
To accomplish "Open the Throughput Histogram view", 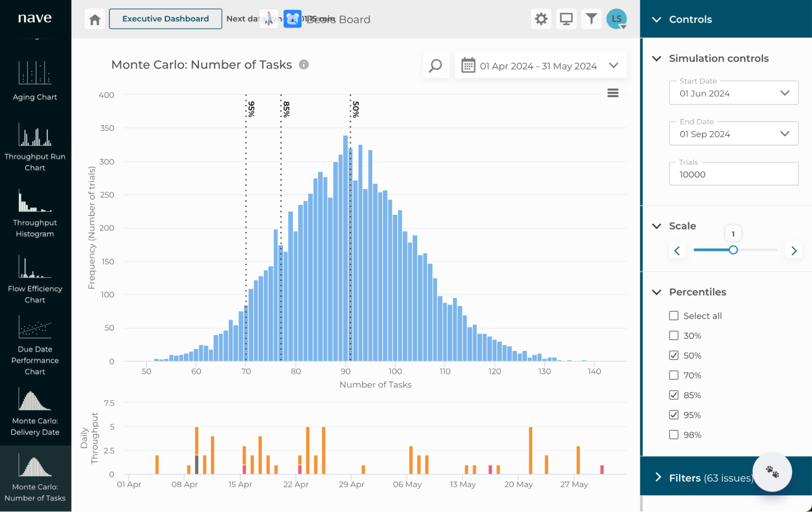I will click(x=35, y=213).
